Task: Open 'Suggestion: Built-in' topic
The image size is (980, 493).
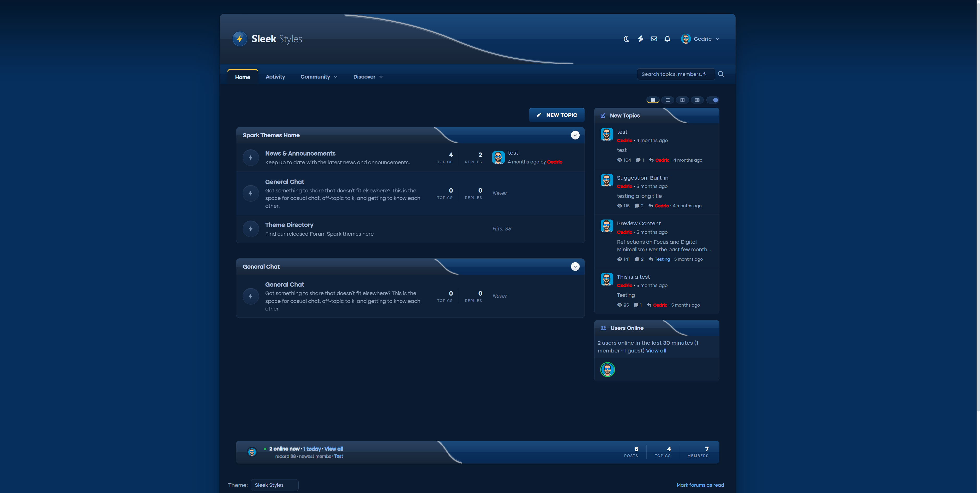Action: (x=642, y=178)
